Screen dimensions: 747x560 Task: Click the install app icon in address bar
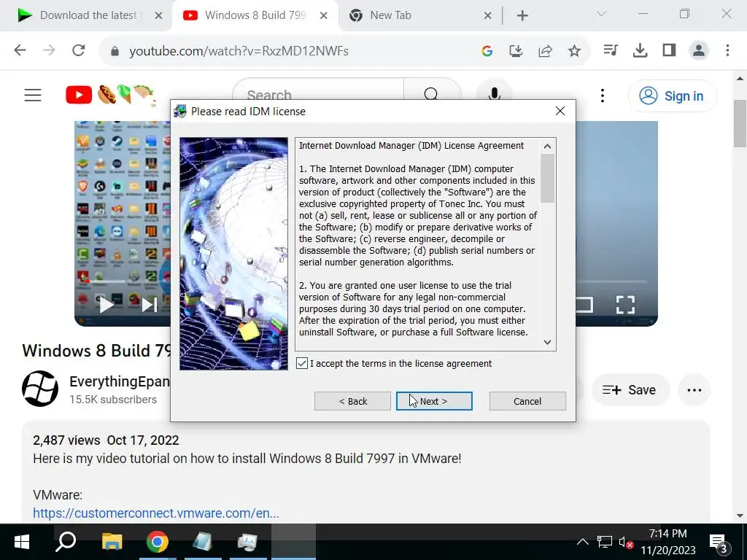coord(516,51)
